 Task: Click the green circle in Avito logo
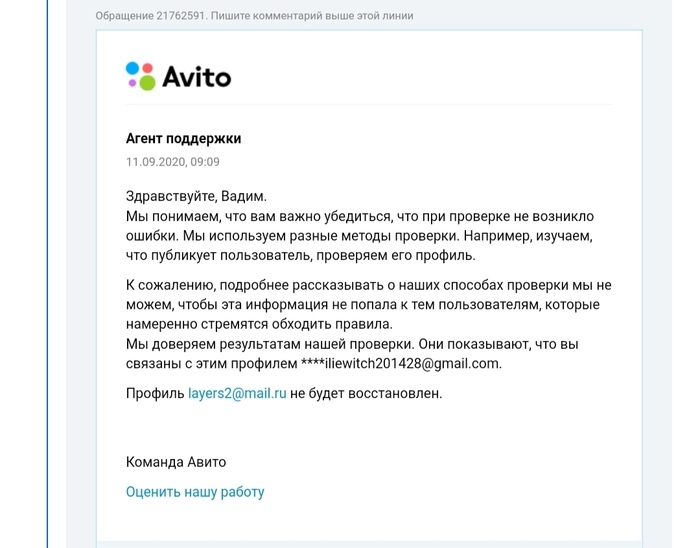click(x=146, y=82)
